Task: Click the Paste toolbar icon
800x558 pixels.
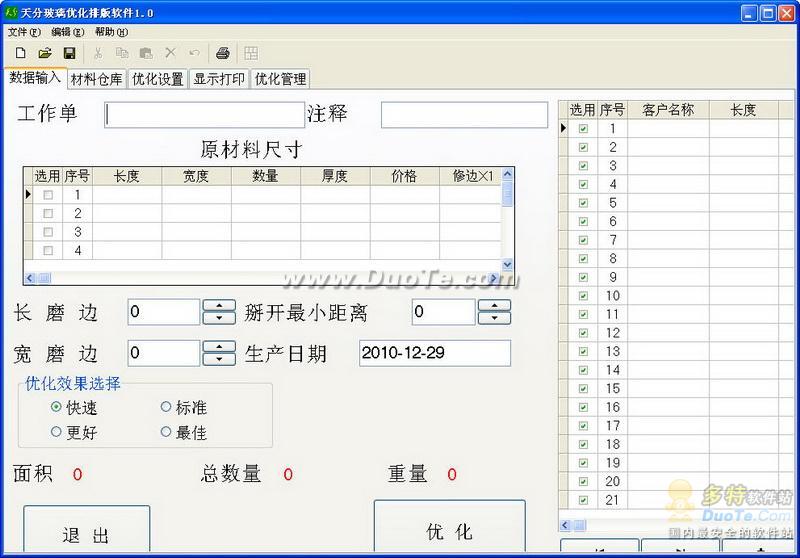Action: [x=146, y=53]
